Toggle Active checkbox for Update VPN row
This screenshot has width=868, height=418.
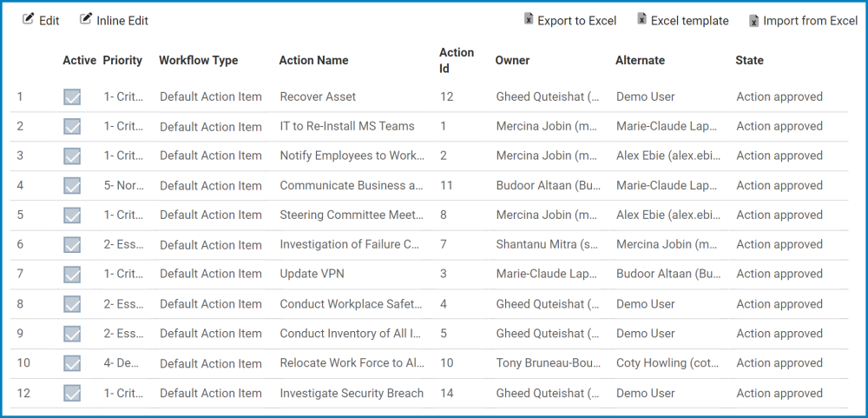(x=72, y=275)
